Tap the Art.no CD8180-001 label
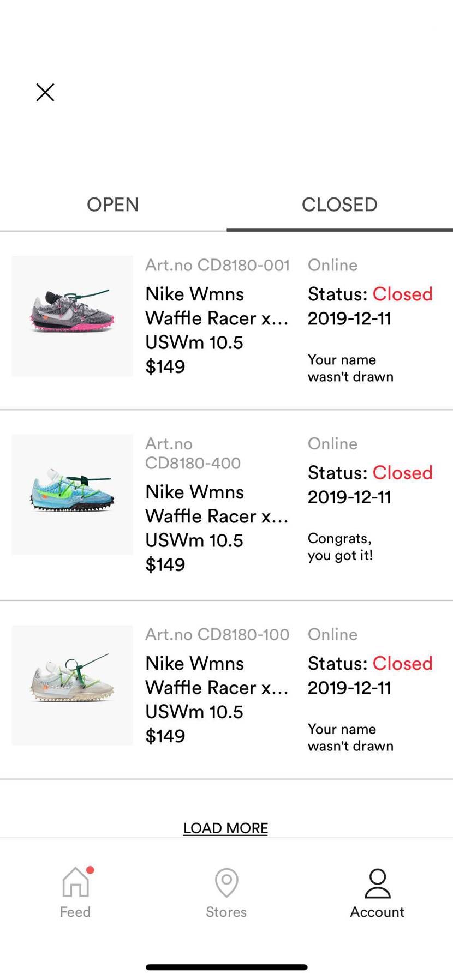This screenshot has width=453, height=980. [217, 265]
